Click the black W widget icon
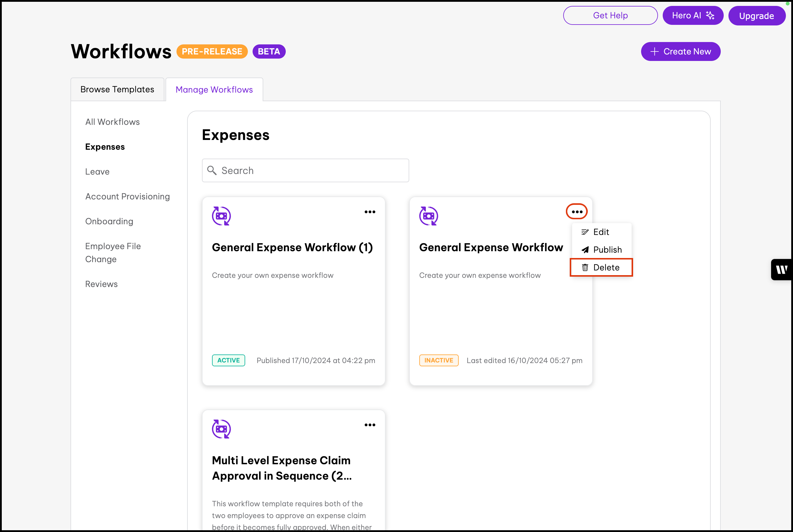The image size is (793, 532). (781, 270)
